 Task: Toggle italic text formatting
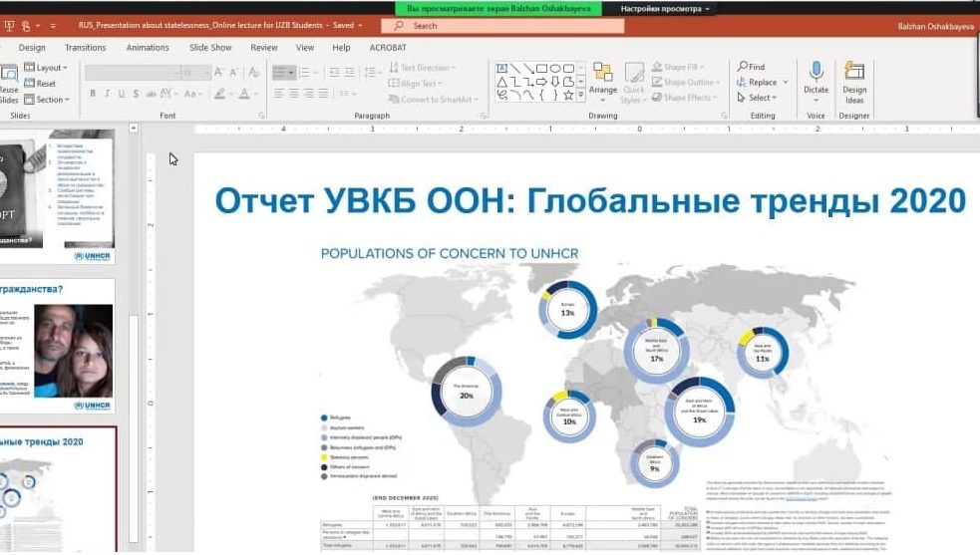click(x=107, y=94)
